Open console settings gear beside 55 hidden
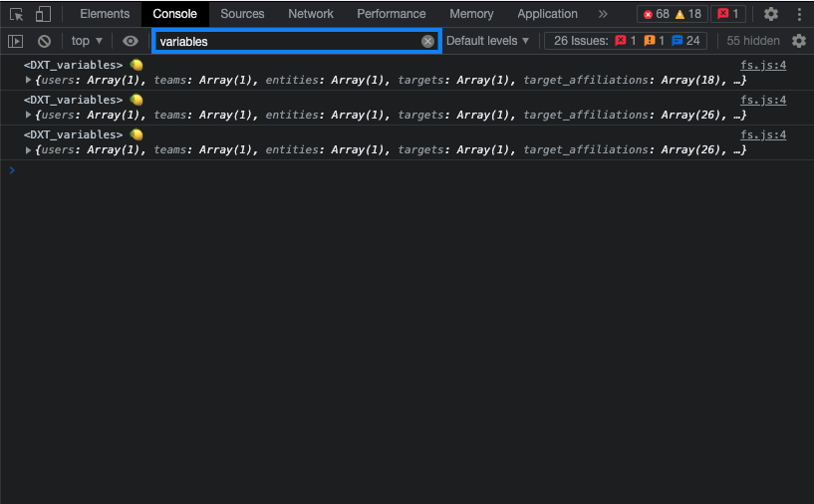Viewport: 814px width, 504px height. pyautogui.click(x=799, y=41)
